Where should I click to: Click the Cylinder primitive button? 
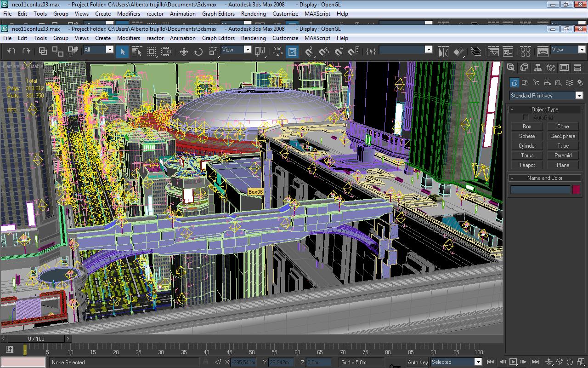click(x=527, y=146)
